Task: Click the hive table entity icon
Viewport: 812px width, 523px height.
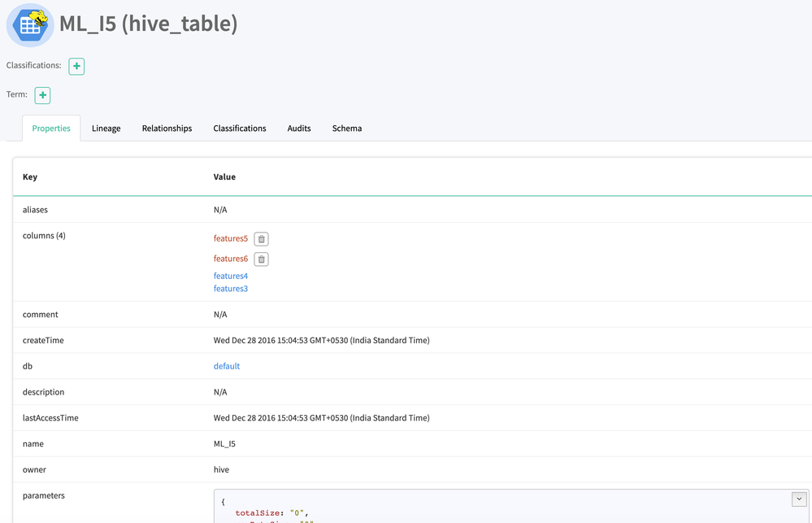Action: click(x=30, y=24)
